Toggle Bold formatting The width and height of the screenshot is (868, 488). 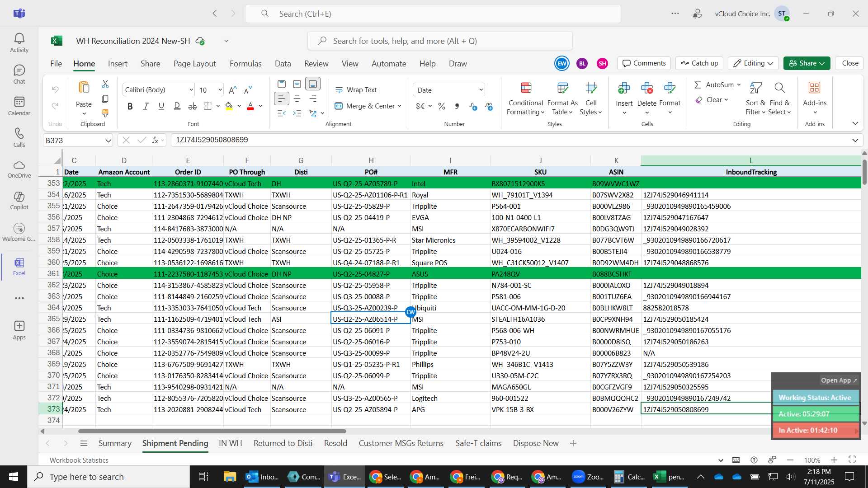[x=130, y=106]
